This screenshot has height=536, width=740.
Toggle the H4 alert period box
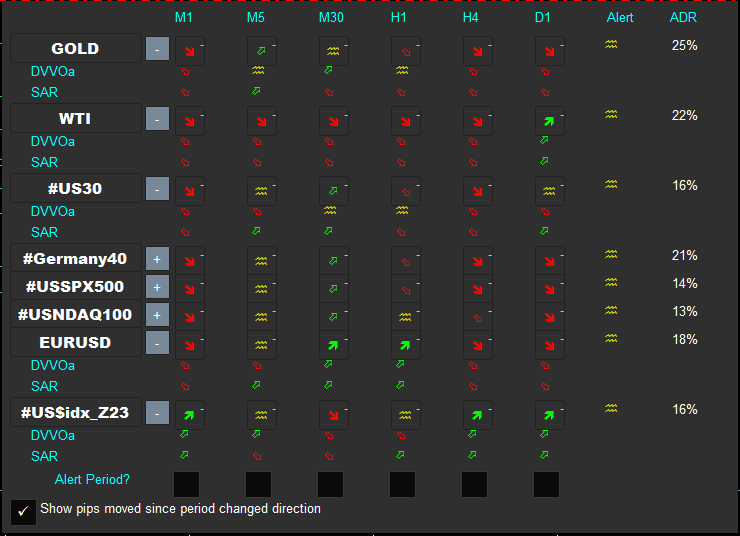[x=474, y=484]
